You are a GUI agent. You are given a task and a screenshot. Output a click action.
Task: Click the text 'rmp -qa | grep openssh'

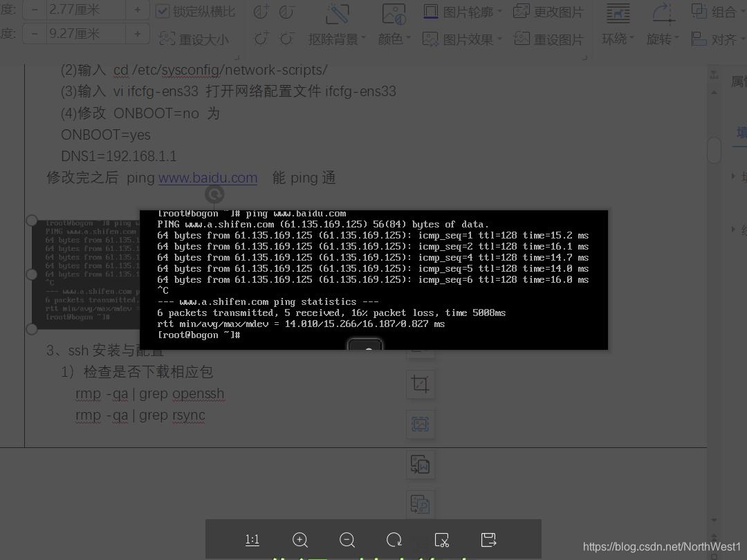point(149,394)
